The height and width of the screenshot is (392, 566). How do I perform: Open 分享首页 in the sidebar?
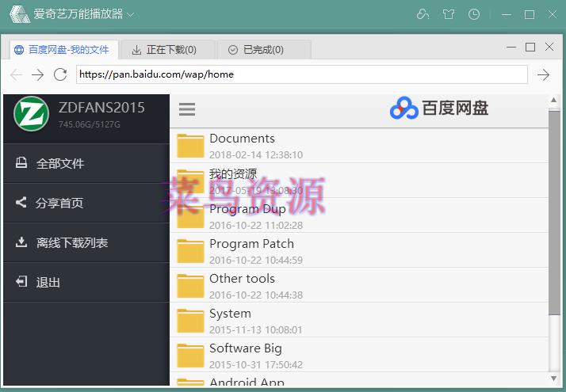86,203
